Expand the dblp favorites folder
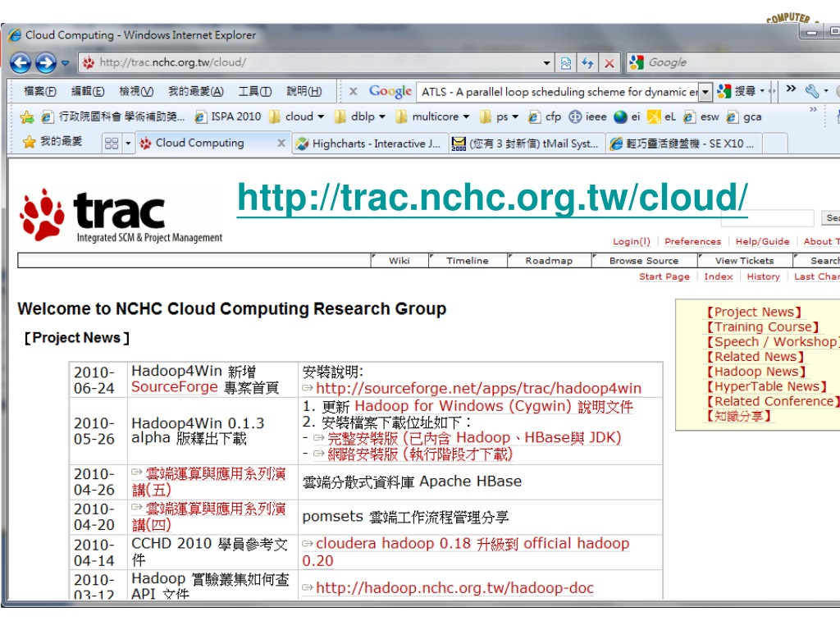 361,116
